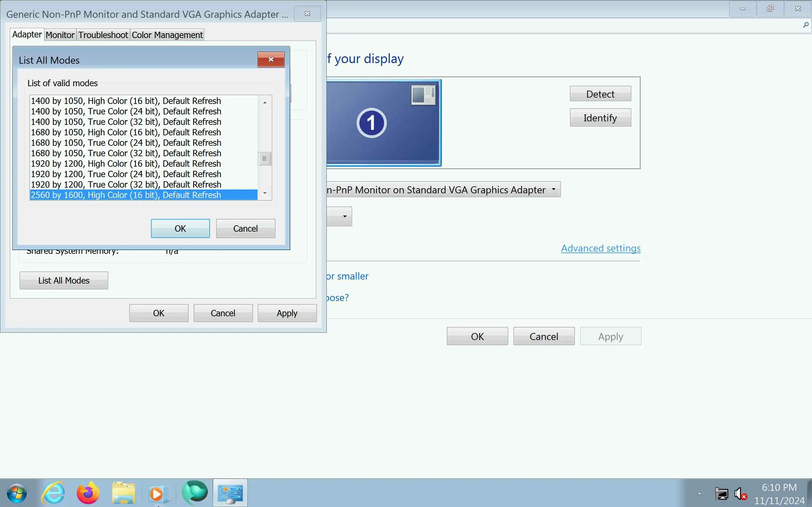
Task: Click the Advanced settings link
Action: [x=601, y=248]
